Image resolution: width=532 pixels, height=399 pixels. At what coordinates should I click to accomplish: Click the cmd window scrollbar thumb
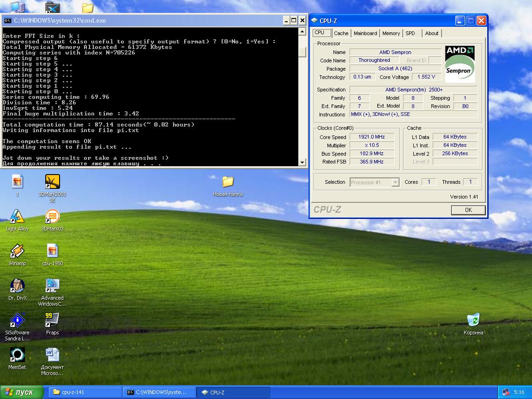coord(302,52)
